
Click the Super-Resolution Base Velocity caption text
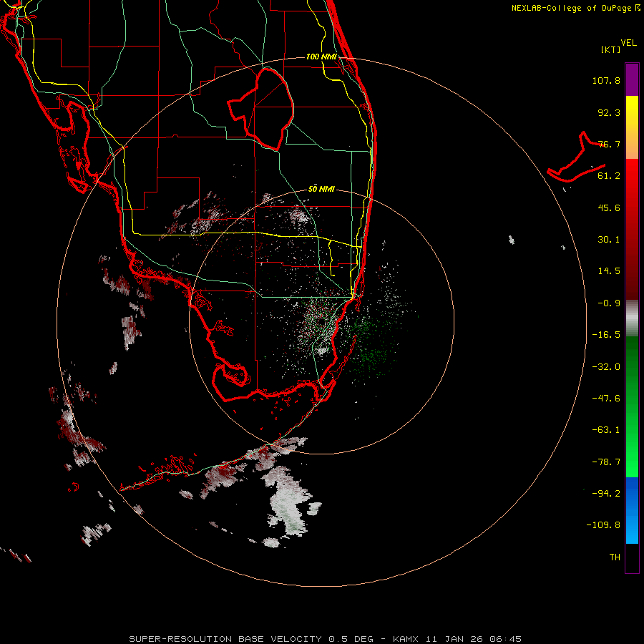pyautogui.click(x=326, y=639)
